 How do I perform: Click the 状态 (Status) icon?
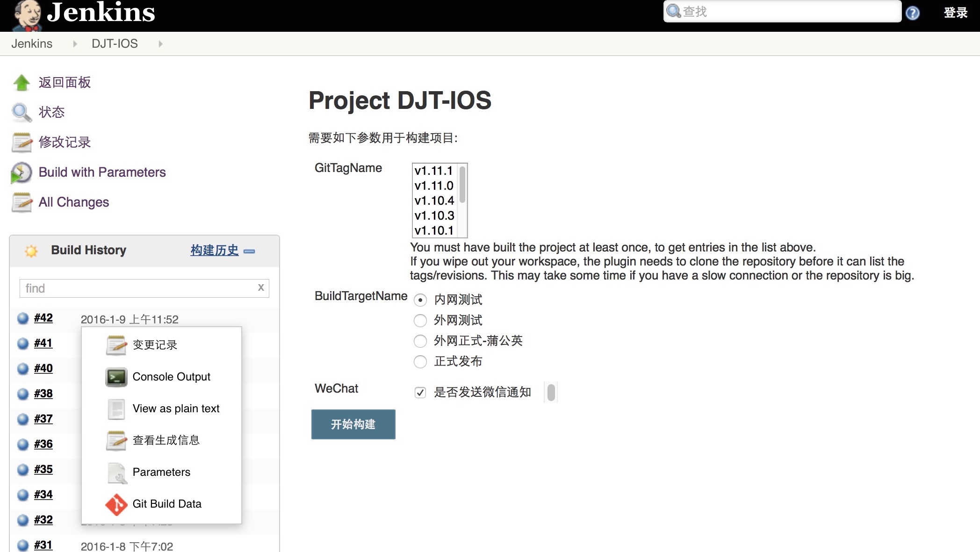(x=22, y=112)
